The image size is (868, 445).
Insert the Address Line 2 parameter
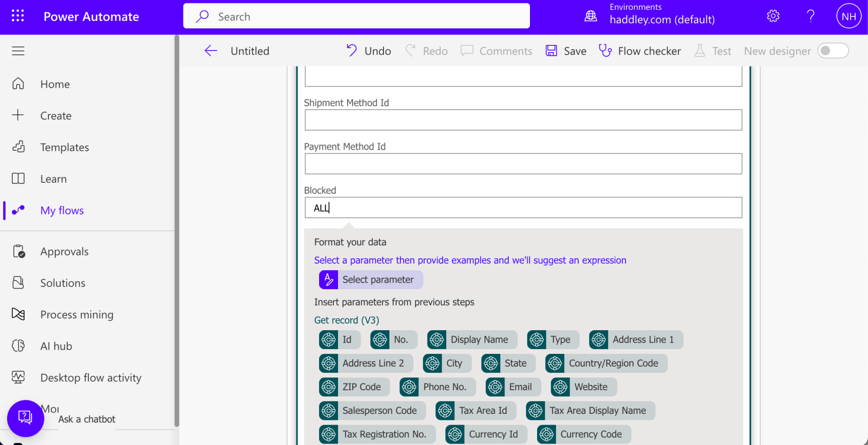click(366, 363)
